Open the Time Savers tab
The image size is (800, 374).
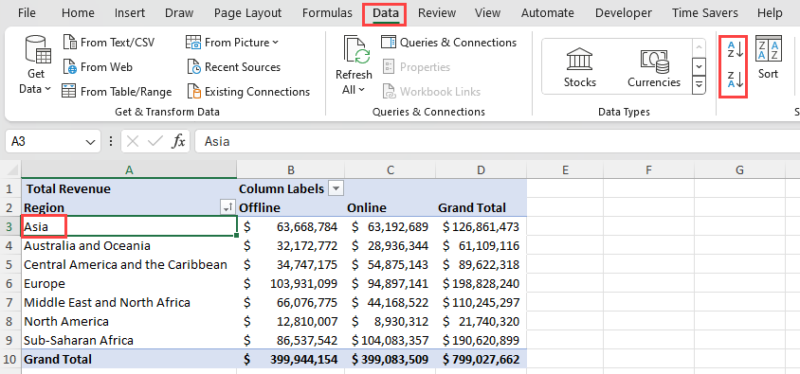705,13
